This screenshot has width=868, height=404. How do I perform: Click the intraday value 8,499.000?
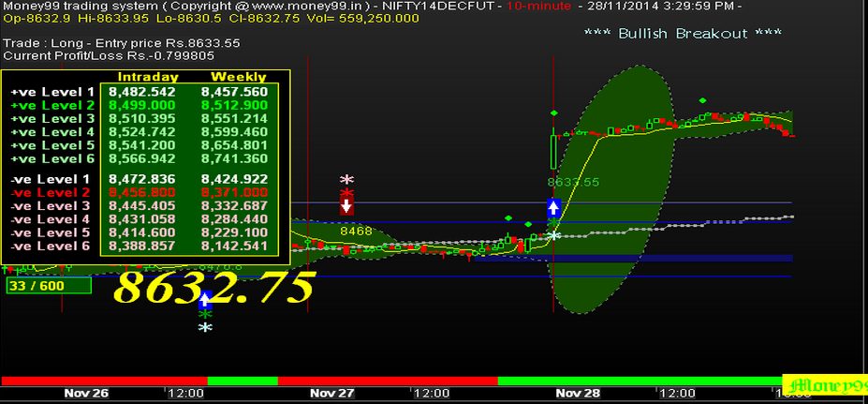[x=142, y=105]
